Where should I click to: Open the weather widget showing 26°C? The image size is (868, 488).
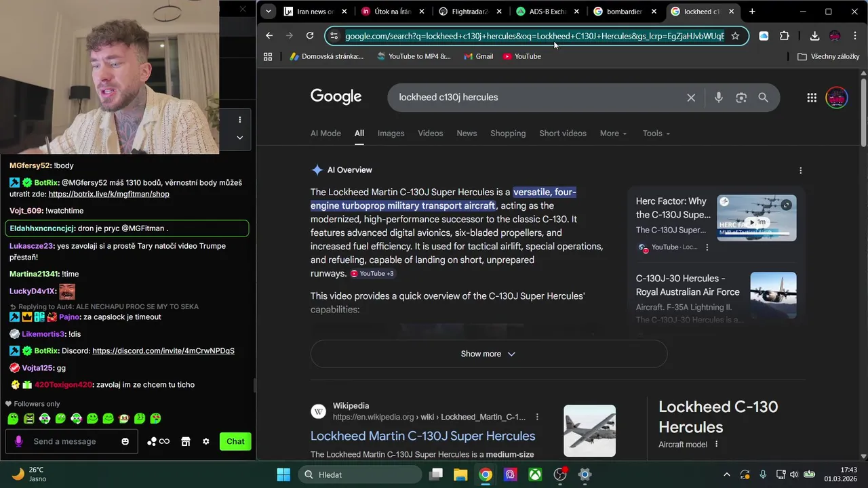28,474
